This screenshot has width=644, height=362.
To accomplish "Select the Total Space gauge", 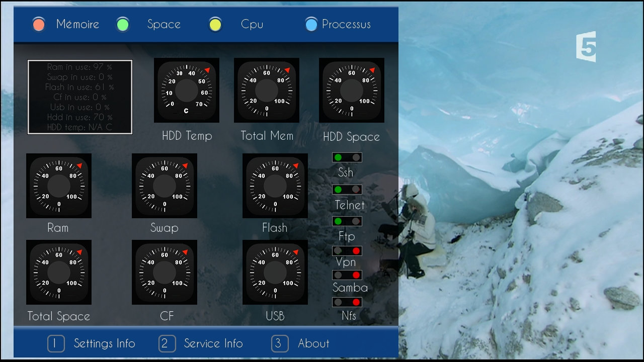I will [59, 272].
